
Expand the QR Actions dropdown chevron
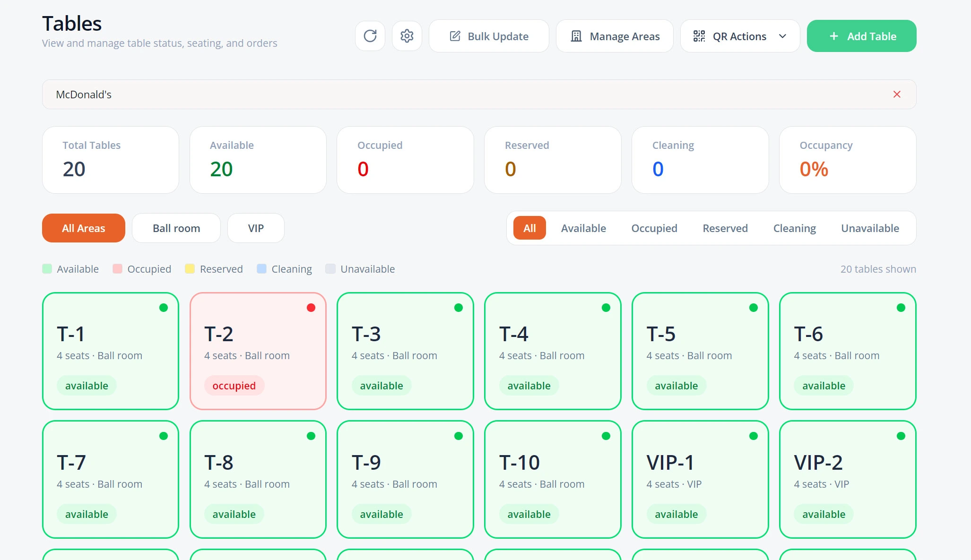(x=783, y=36)
